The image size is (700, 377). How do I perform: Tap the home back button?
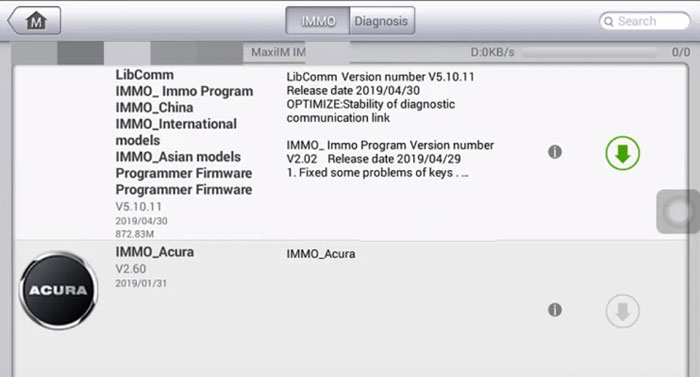pyautogui.click(x=34, y=21)
